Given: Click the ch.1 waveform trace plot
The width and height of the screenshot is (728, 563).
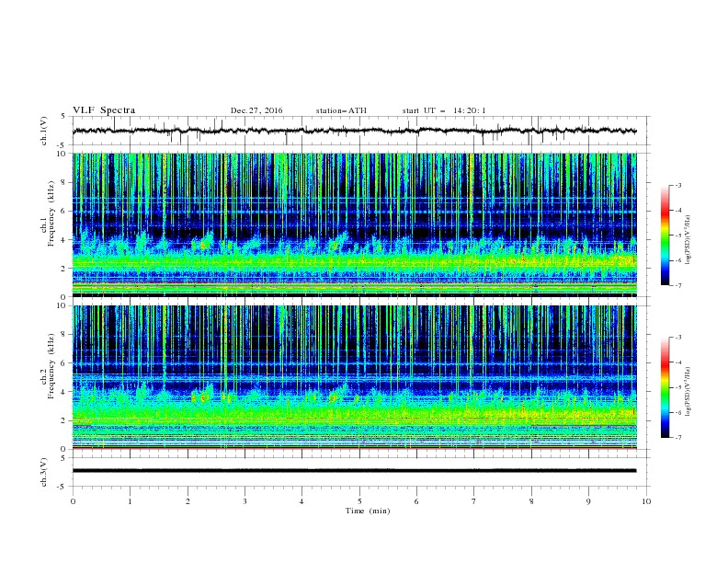Looking at the screenshot, I should click(355, 131).
